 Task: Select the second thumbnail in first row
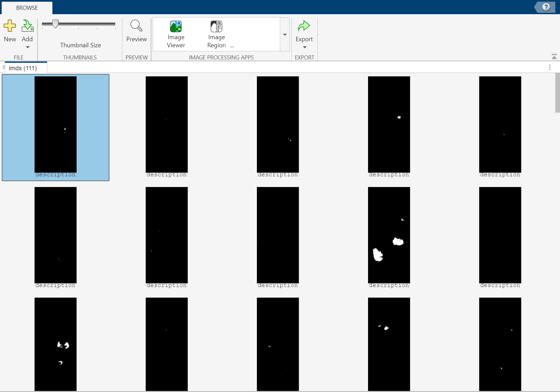(166, 124)
